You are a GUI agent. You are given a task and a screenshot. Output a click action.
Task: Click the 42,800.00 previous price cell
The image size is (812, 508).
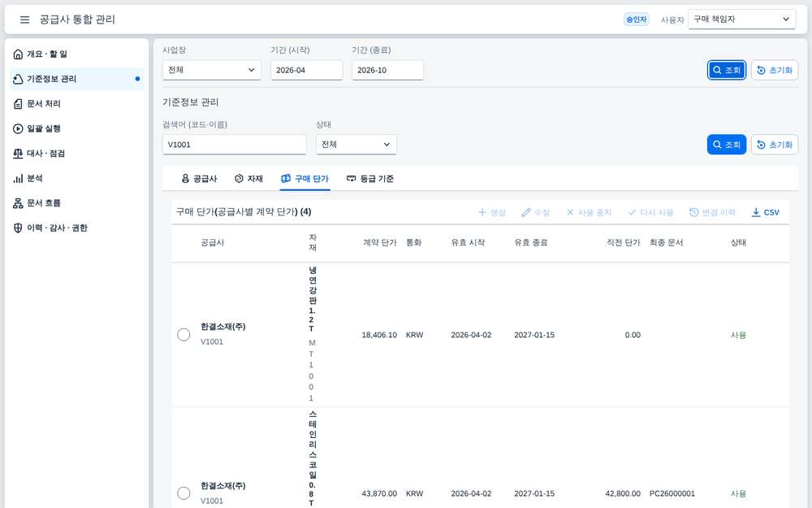[x=623, y=494]
